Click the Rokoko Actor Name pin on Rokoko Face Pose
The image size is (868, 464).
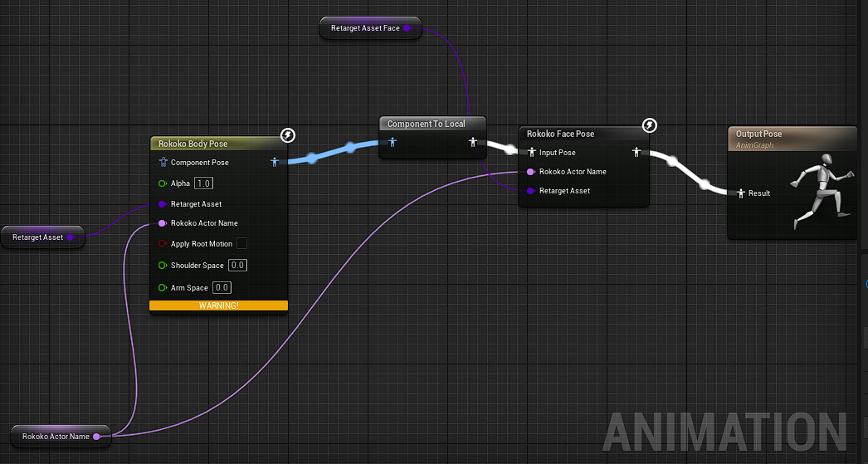(x=530, y=172)
